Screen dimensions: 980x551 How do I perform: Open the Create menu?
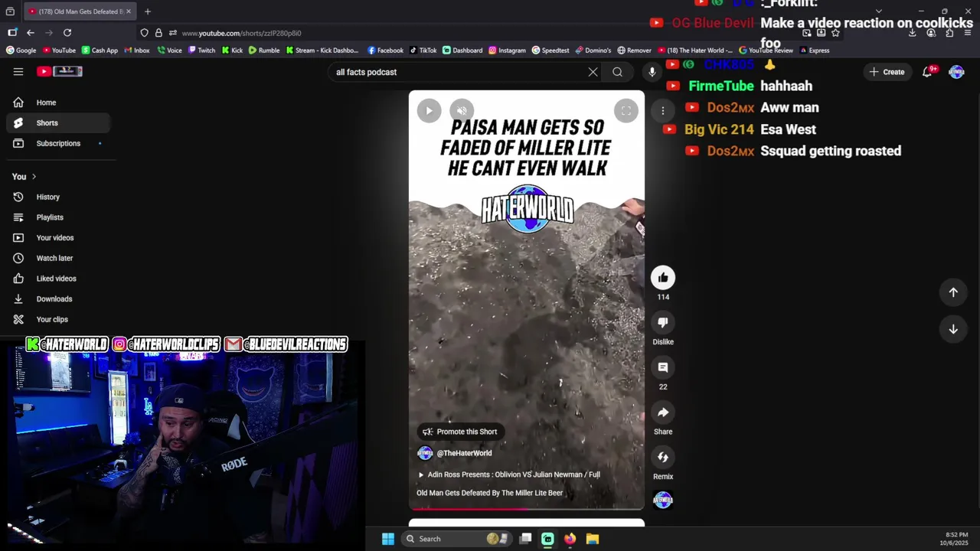pos(887,72)
